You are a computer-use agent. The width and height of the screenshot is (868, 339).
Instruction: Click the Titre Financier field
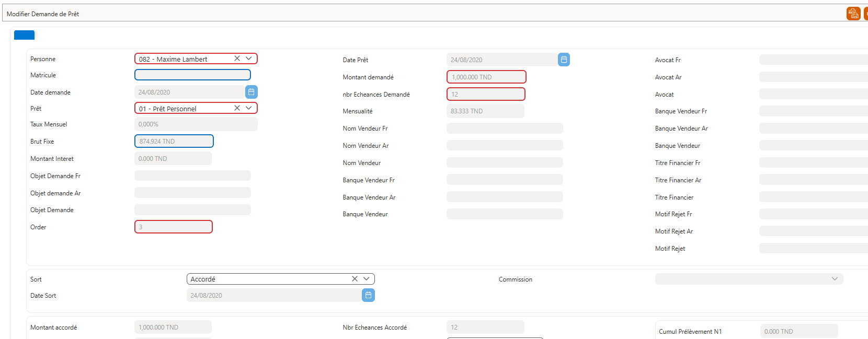(814, 197)
